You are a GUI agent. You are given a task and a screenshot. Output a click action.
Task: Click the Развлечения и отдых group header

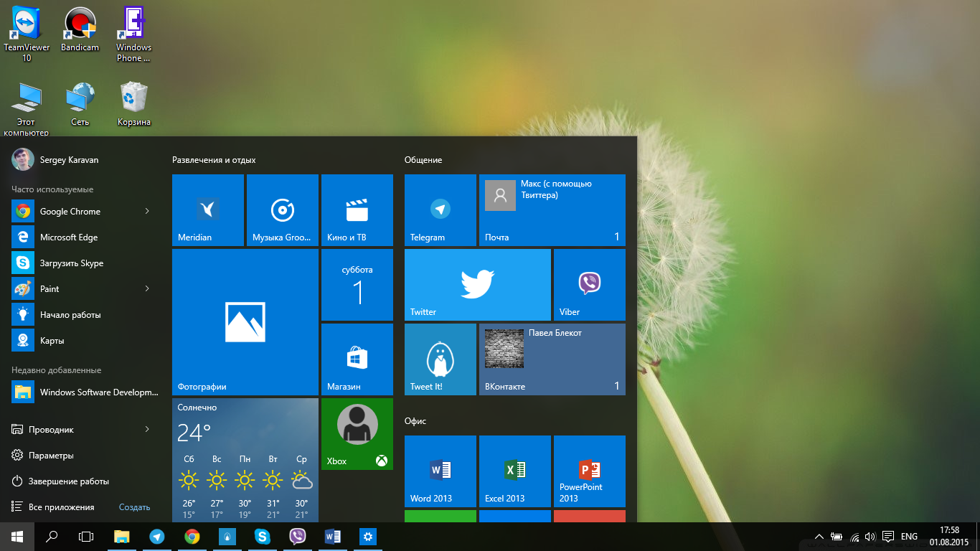click(214, 159)
